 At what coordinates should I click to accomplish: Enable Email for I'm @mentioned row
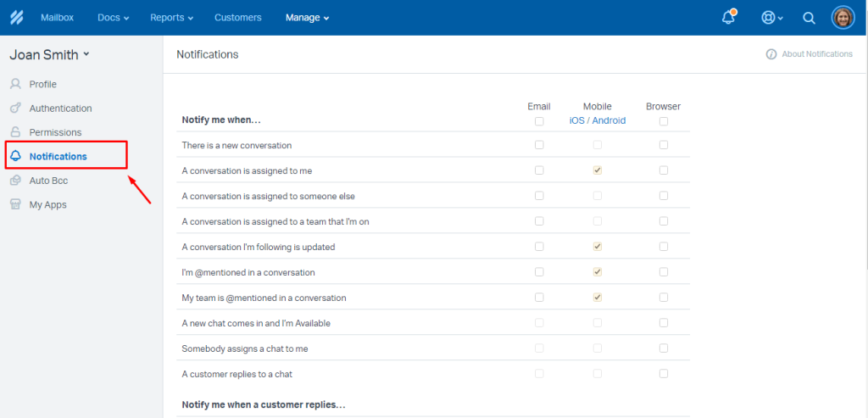point(539,272)
